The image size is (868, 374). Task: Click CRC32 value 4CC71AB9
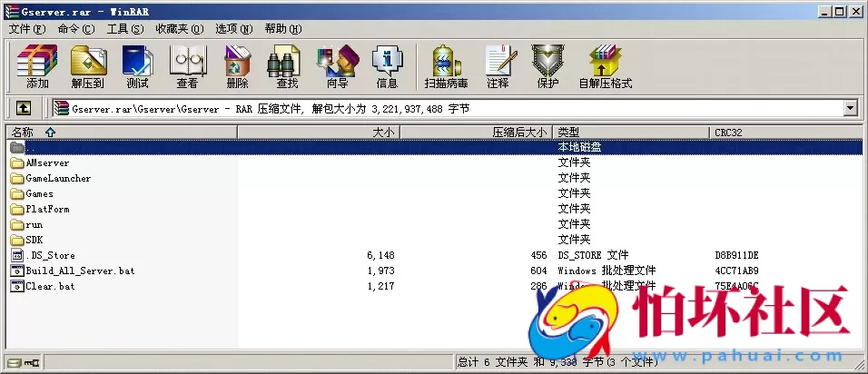(737, 271)
